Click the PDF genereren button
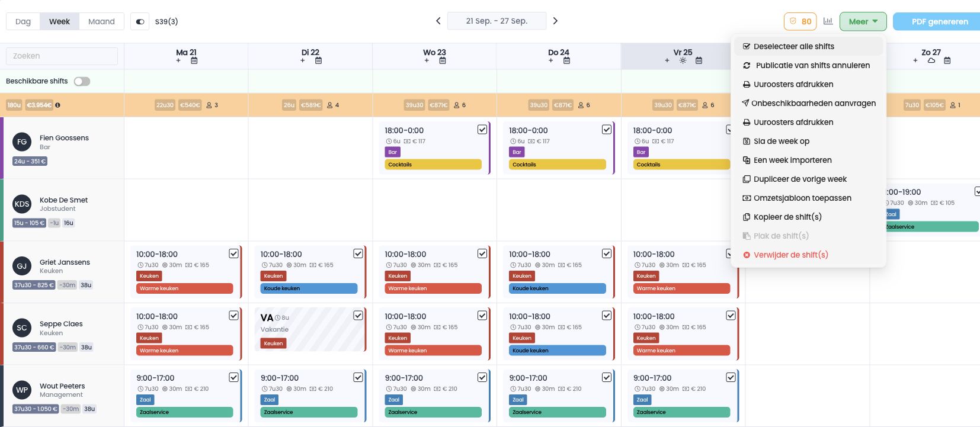This screenshot has height=427, width=980. point(937,21)
